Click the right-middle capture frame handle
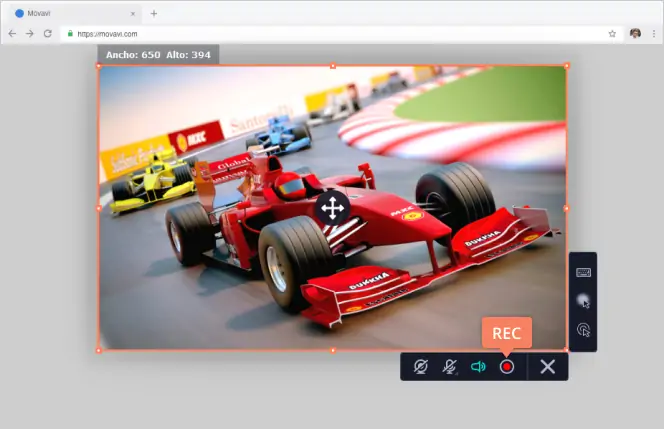The image size is (664, 429). coord(567,208)
